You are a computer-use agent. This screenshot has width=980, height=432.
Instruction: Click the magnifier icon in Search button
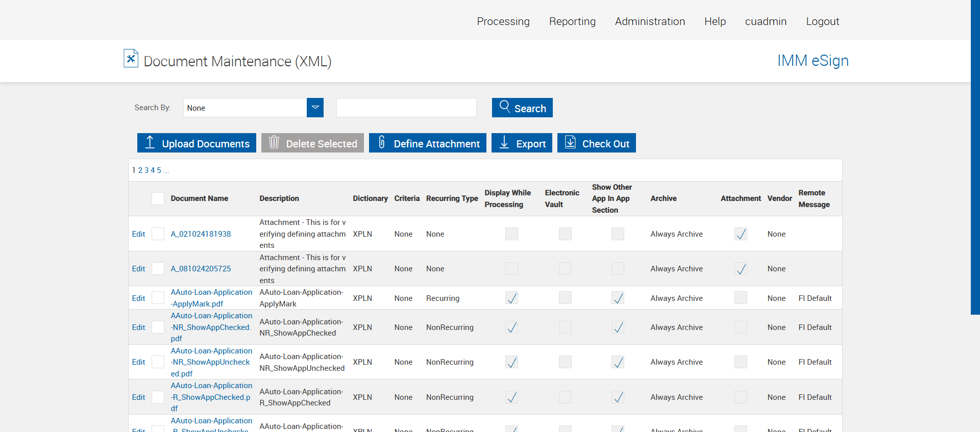point(504,107)
